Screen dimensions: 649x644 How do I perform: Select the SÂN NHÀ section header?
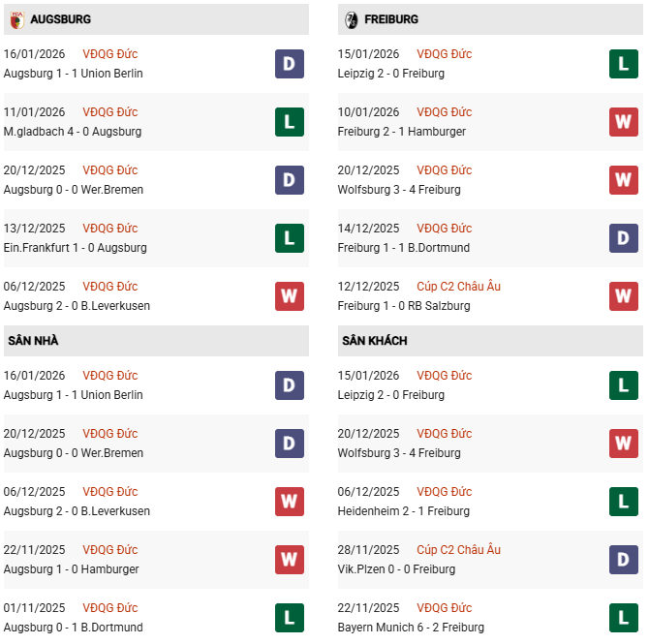click(x=34, y=341)
